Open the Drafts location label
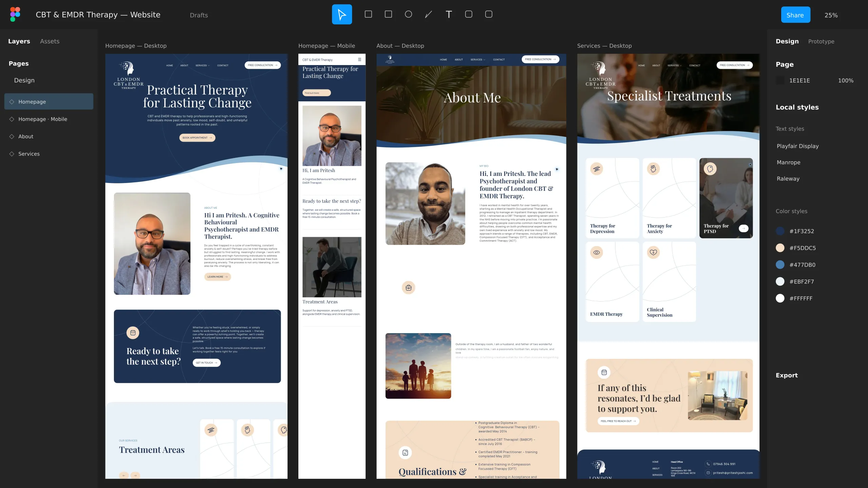 (x=199, y=15)
